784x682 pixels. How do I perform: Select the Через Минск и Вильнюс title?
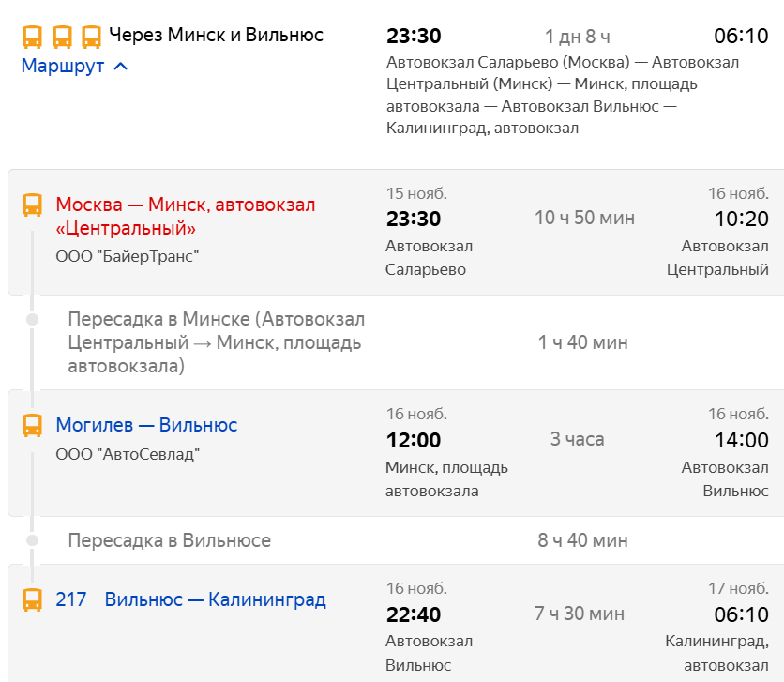pyautogui.click(x=216, y=35)
